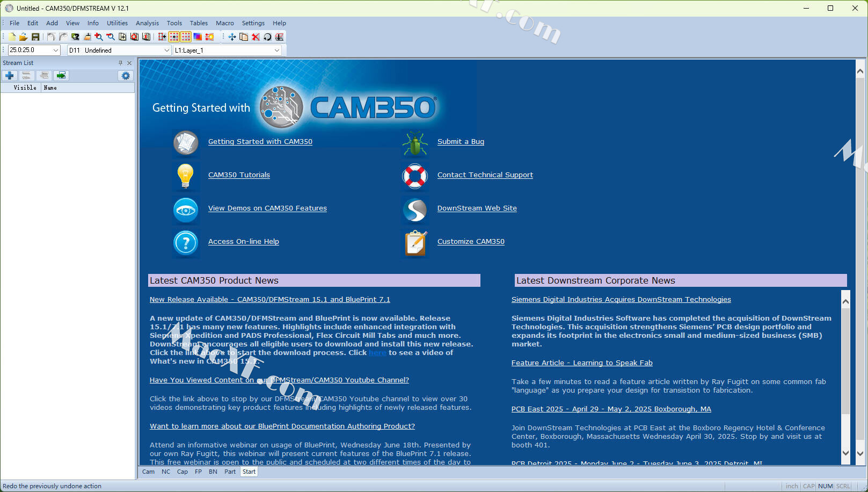Click the lifebuoy Support icon
This screenshot has width=868, height=492.
pos(415,176)
